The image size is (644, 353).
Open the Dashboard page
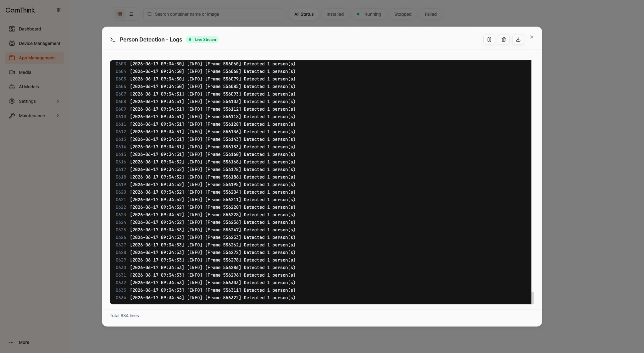click(35, 29)
